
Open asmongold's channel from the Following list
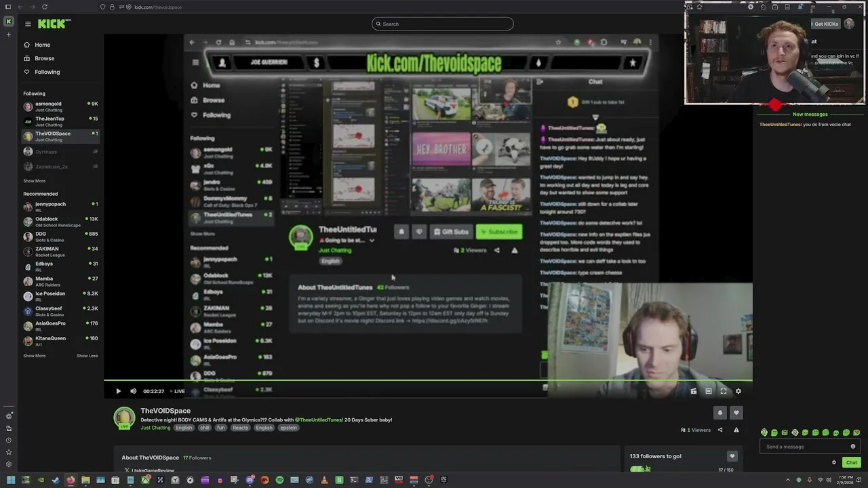coord(60,106)
